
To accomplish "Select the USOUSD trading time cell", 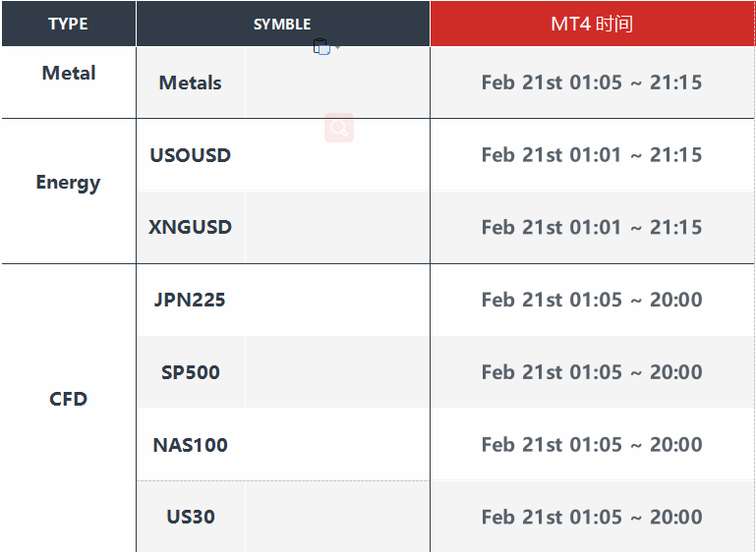I will point(592,154).
